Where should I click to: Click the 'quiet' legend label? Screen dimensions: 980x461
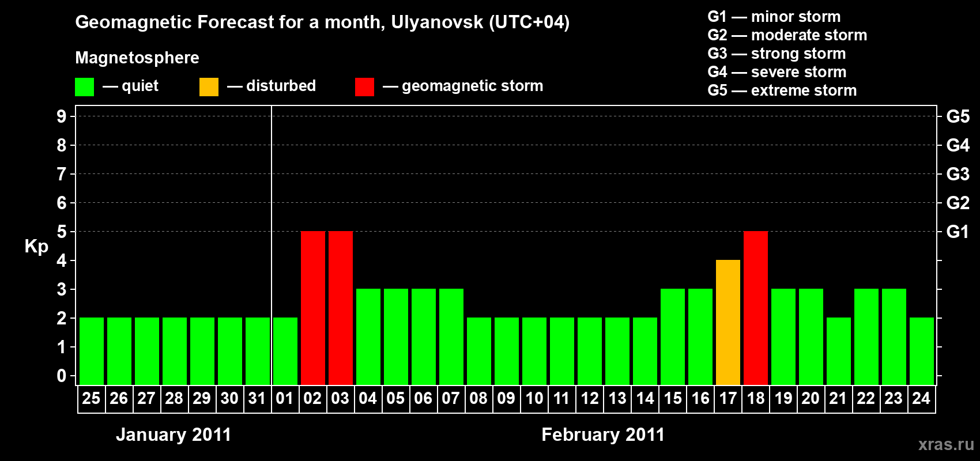coord(140,86)
